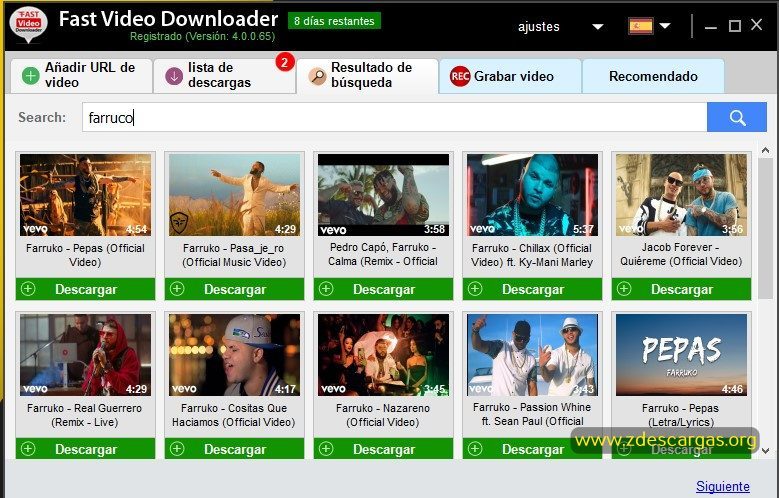779x498 pixels.
Task: Click the title Farruko - Pepas (Letra/Lyrics)
Action: coord(681,415)
